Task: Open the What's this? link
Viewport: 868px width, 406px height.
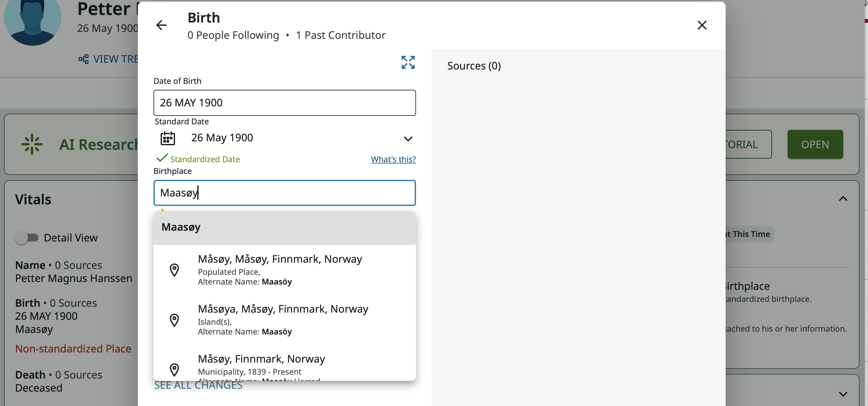Action: [x=393, y=159]
